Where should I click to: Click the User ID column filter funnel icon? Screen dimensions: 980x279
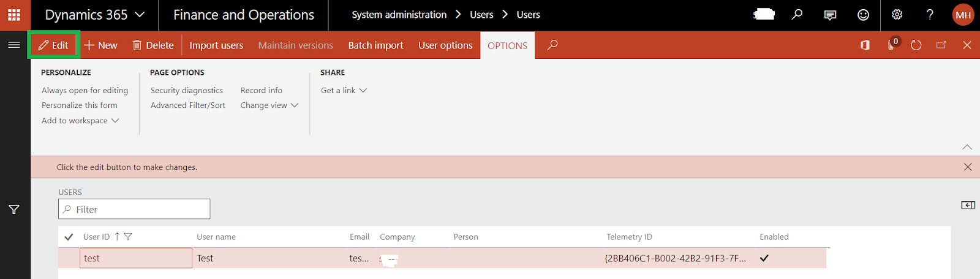[x=128, y=237]
